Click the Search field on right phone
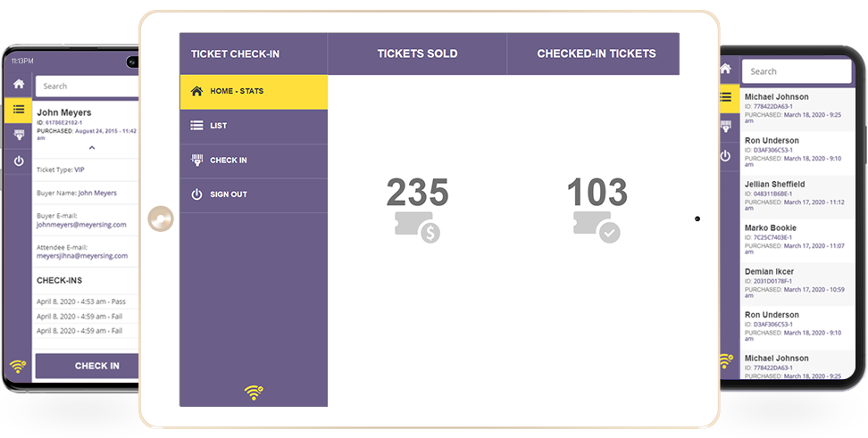 [x=797, y=71]
